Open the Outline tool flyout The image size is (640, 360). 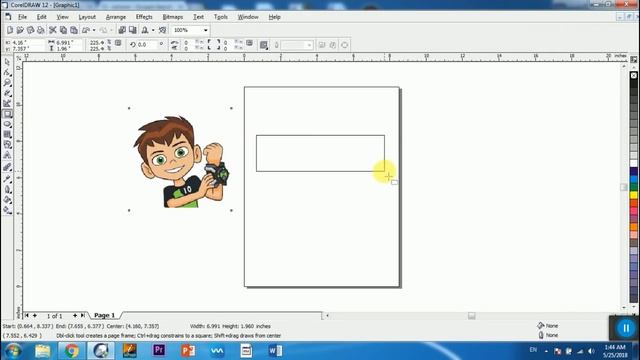7,189
